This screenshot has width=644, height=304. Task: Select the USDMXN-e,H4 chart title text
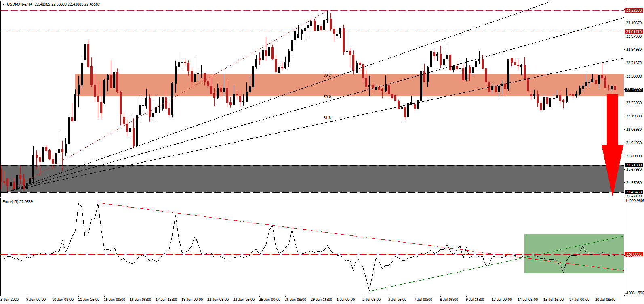(20, 4)
